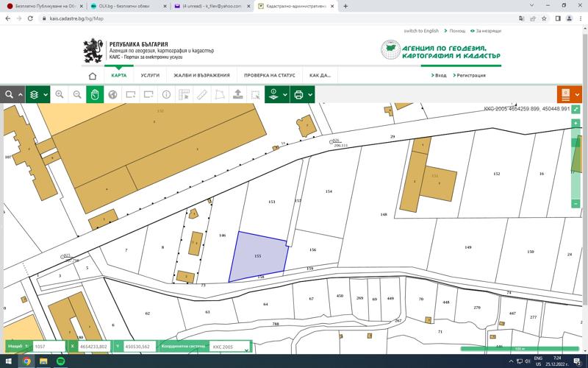The width and height of the screenshot is (588, 368).
Task: Switch to English link
Action: pyautogui.click(x=421, y=31)
